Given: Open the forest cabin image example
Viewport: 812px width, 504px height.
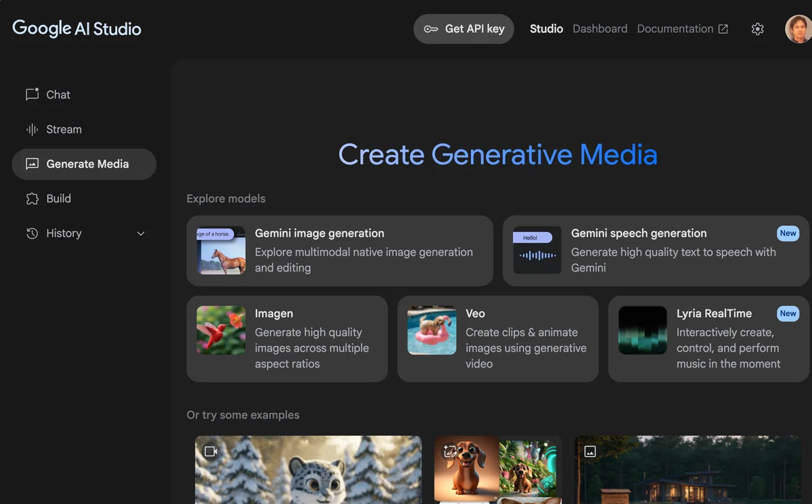Looking at the screenshot, I should (x=688, y=469).
